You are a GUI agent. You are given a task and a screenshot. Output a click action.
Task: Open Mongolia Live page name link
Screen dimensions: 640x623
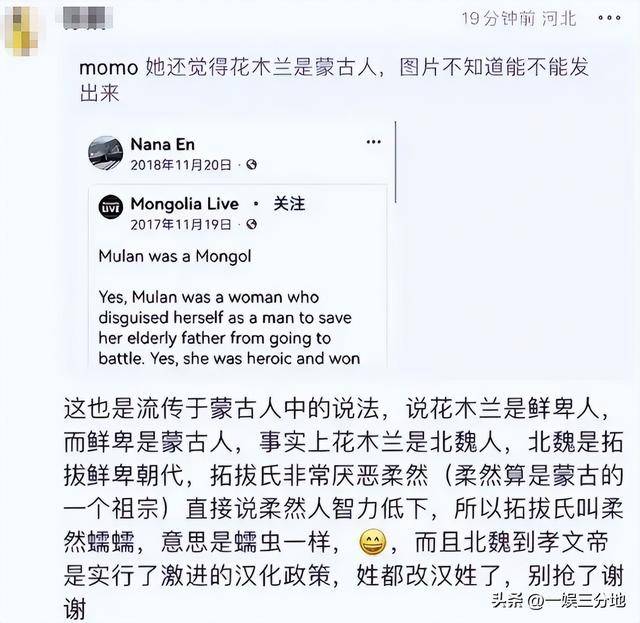[x=184, y=203]
